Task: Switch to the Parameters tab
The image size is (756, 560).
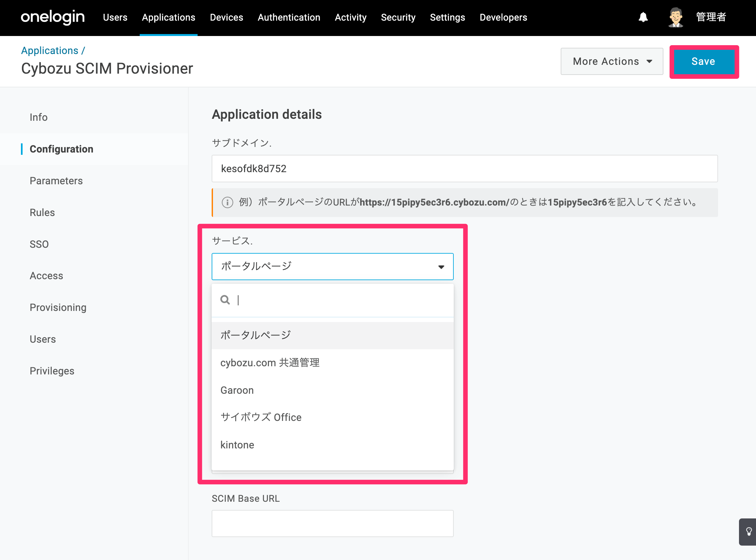Action: coord(56,181)
